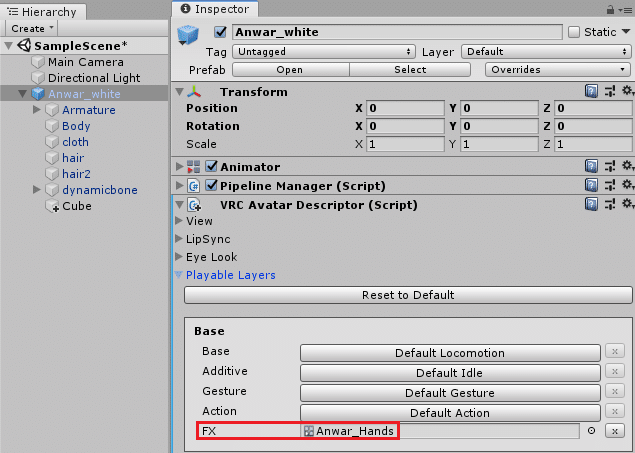Disable the Animator component checkbox
Viewport: 635px width, 453px height.
pyautogui.click(x=211, y=166)
